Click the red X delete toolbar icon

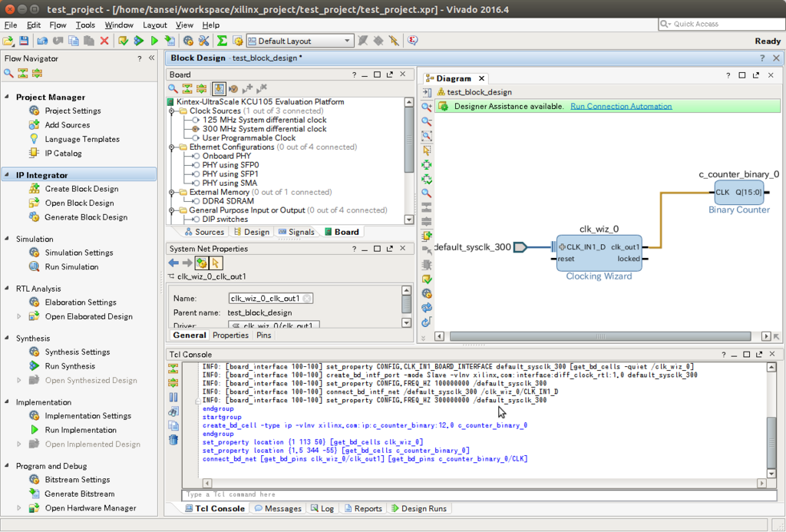pyautogui.click(x=104, y=41)
